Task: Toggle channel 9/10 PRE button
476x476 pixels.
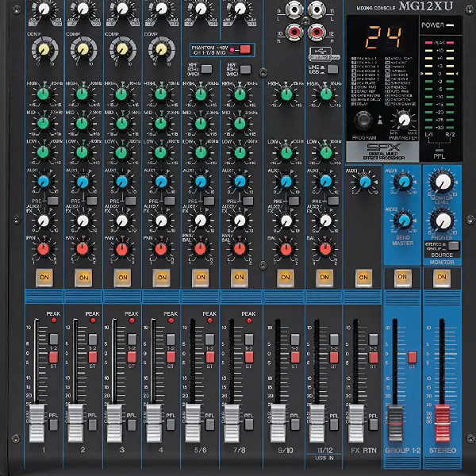Action: tap(294, 201)
